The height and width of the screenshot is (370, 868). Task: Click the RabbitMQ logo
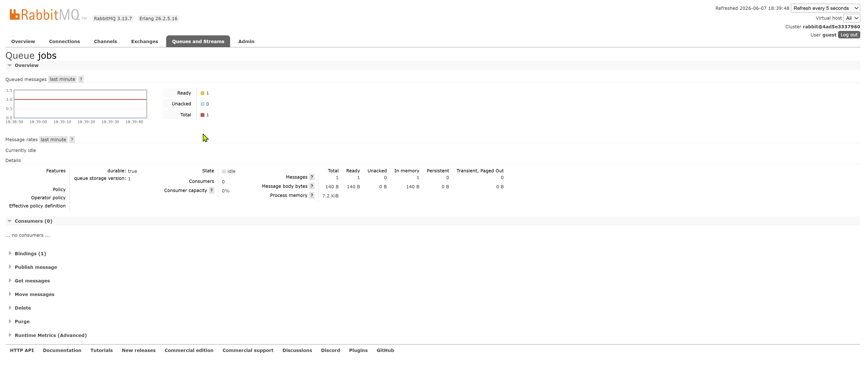coord(48,15)
